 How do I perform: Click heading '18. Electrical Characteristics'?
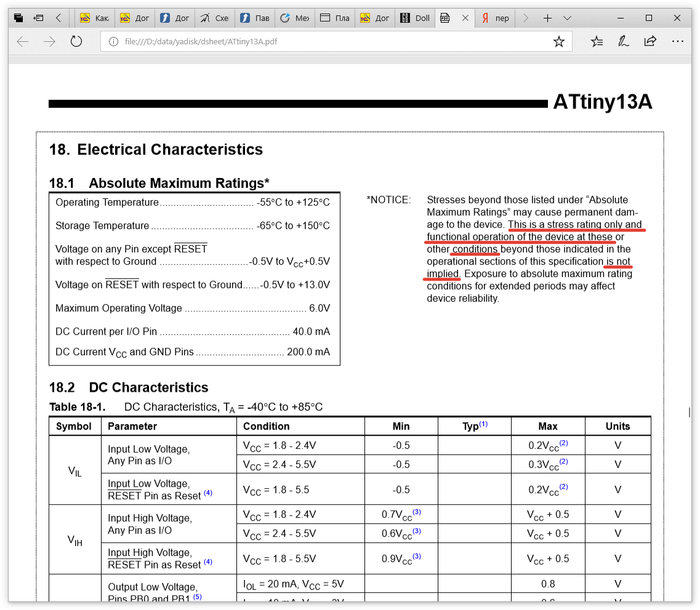156,150
